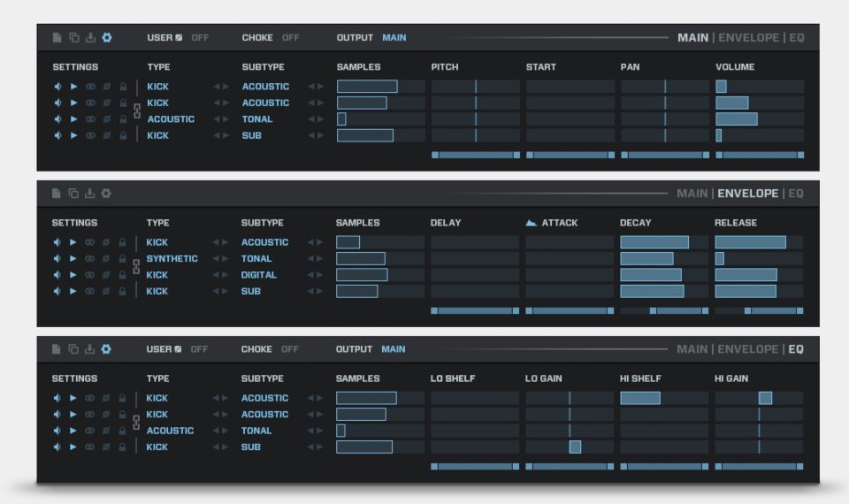The height and width of the screenshot is (504, 849).
Task: Click the ATTACK column header
Action: (559, 223)
